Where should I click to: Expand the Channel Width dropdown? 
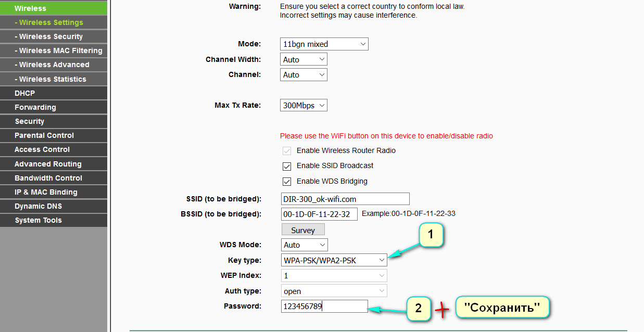[304, 59]
